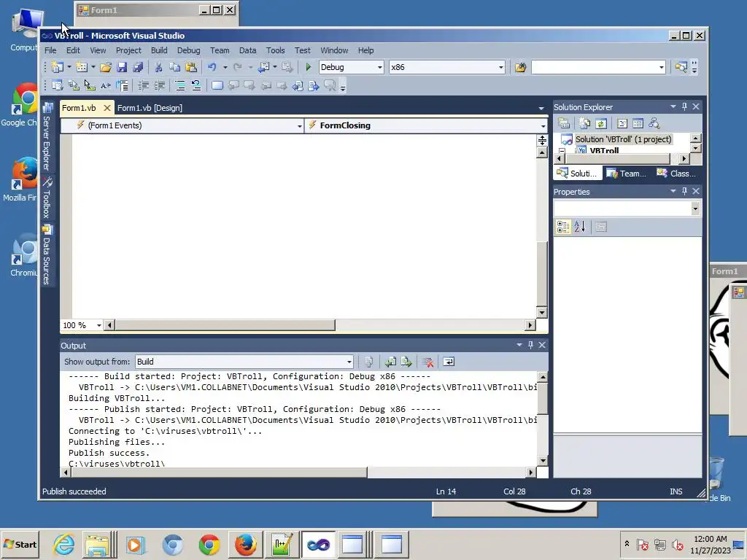Switch to the Form1.vb [Design] tab

(x=150, y=108)
